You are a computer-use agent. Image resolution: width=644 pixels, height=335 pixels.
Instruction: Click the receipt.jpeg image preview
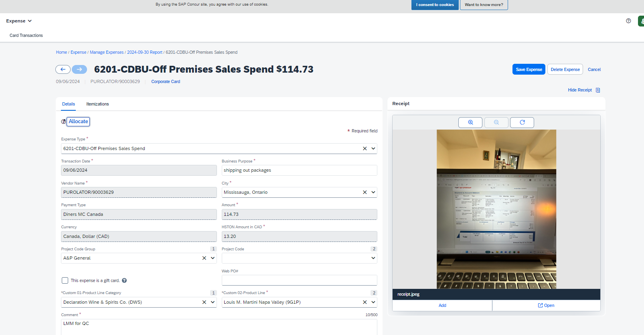coord(496,209)
